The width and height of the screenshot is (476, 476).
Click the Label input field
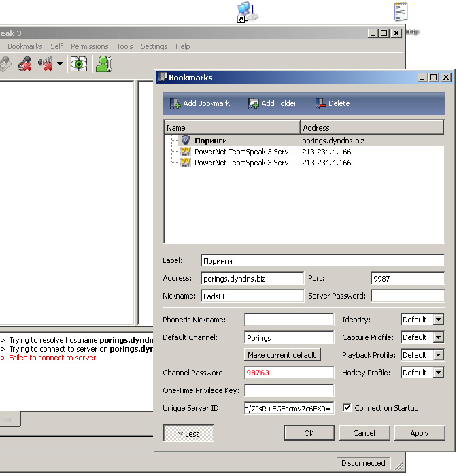pyautogui.click(x=323, y=260)
